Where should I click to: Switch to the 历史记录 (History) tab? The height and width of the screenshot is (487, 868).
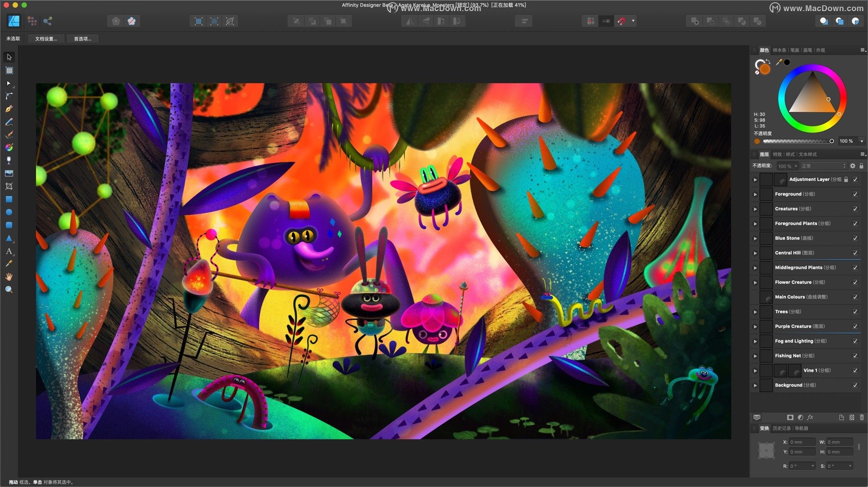782,429
